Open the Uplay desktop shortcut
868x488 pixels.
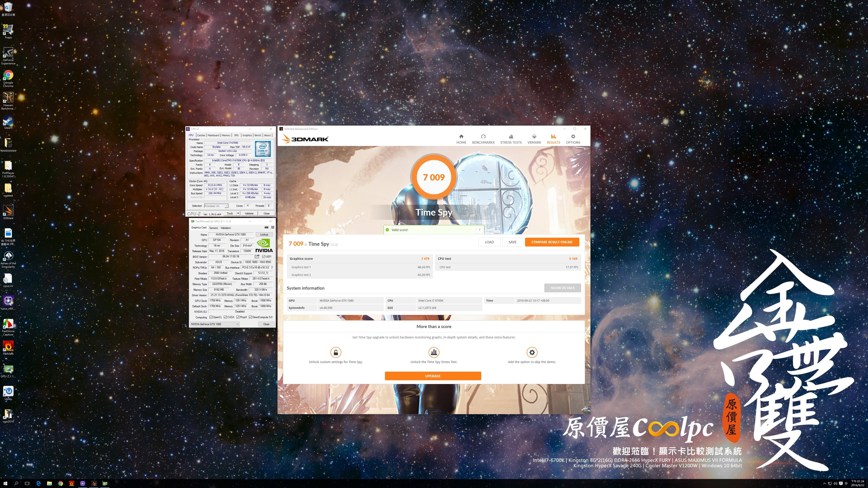pos(8,393)
